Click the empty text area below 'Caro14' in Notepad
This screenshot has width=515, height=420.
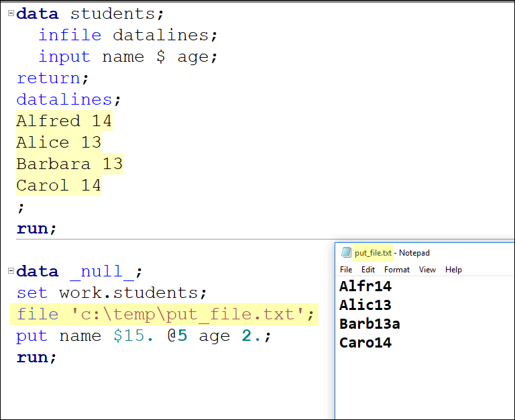pyautogui.click(x=424, y=384)
